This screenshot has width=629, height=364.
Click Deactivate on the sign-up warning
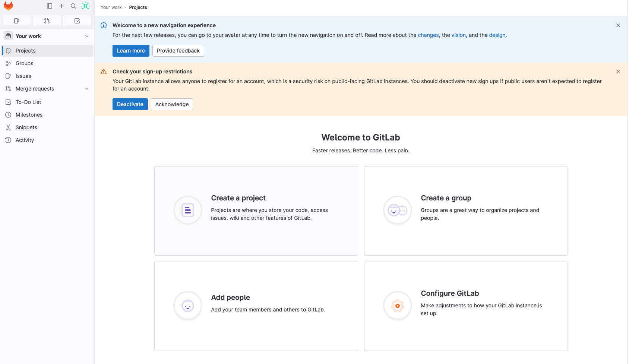pos(130,104)
